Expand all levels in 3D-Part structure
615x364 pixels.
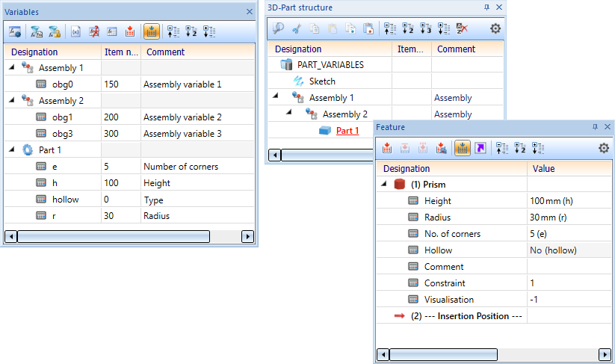pos(444,28)
